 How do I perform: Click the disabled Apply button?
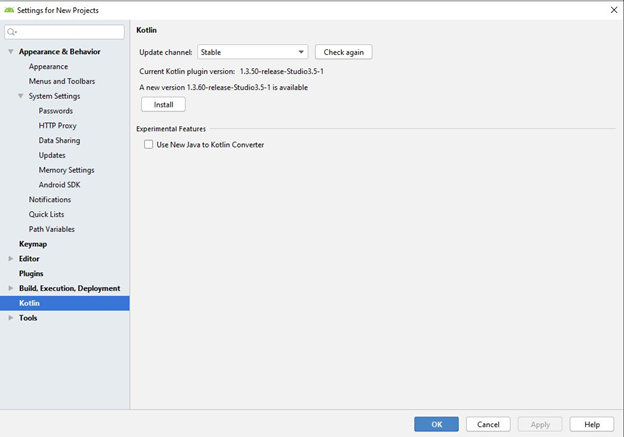point(540,424)
